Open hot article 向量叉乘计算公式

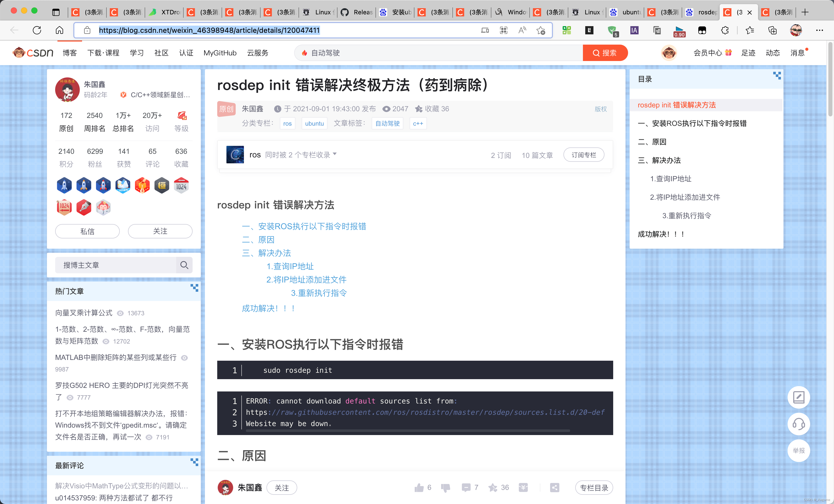(84, 313)
